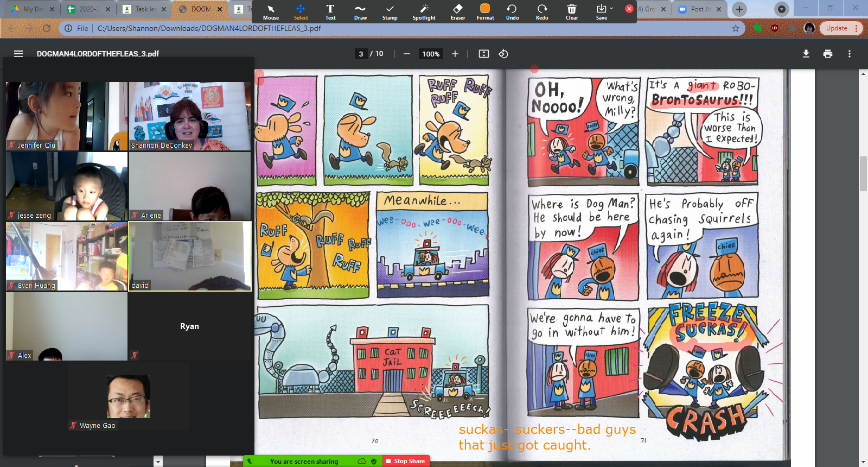868x467 pixels.
Task: Pick the Draw annotation tool
Action: tap(360, 12)
